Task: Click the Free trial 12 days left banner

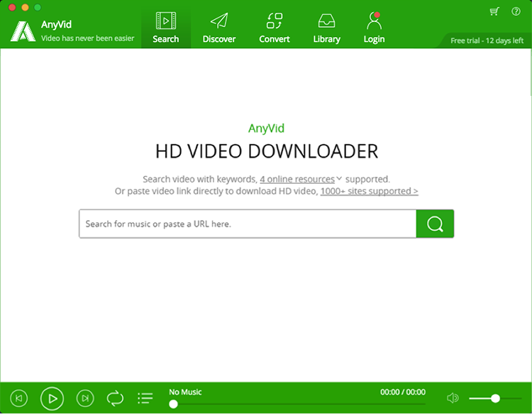Action: (487, 40)
